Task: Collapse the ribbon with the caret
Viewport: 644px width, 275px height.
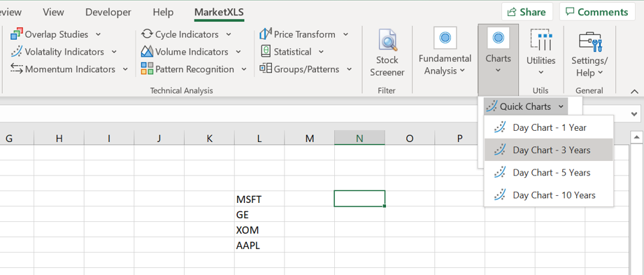Action: coord(634,91)
